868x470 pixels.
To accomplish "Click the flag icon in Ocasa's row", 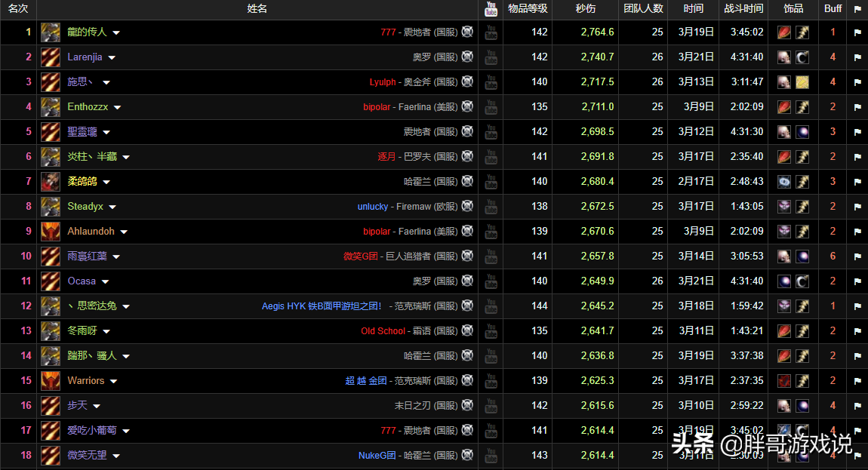I will (x=857, y=281).
